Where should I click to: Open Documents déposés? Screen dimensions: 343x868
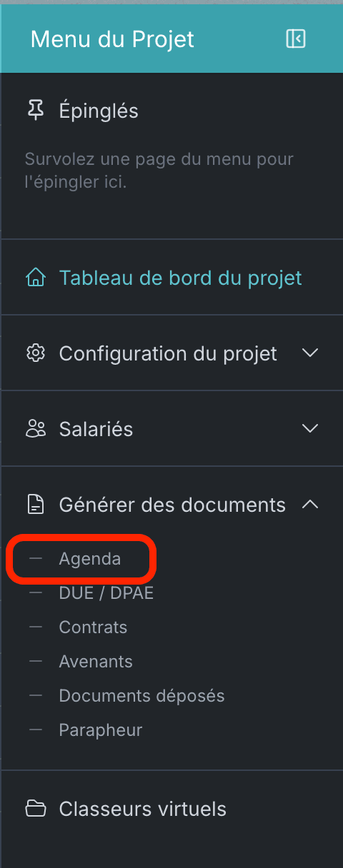[x=141, y=696]
